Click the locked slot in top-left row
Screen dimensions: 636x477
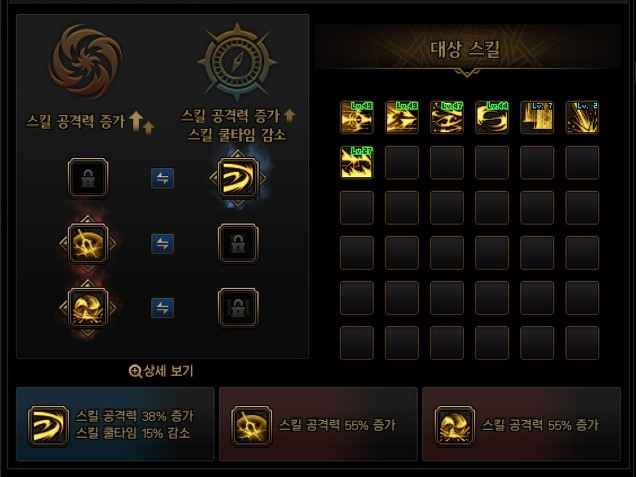[x=88, y=178]
